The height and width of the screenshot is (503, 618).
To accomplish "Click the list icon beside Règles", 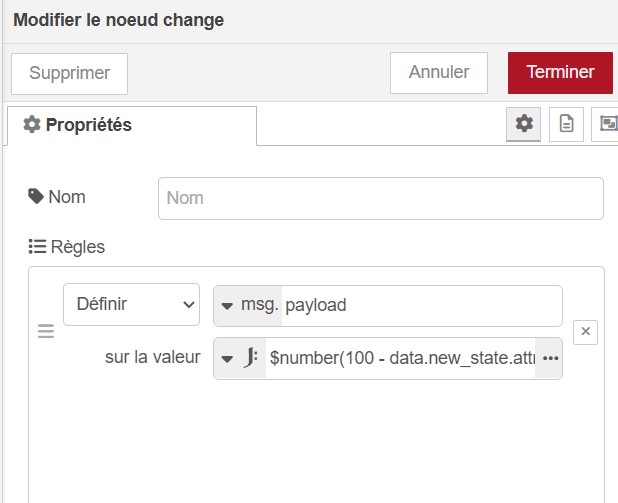I will point(37,247).
